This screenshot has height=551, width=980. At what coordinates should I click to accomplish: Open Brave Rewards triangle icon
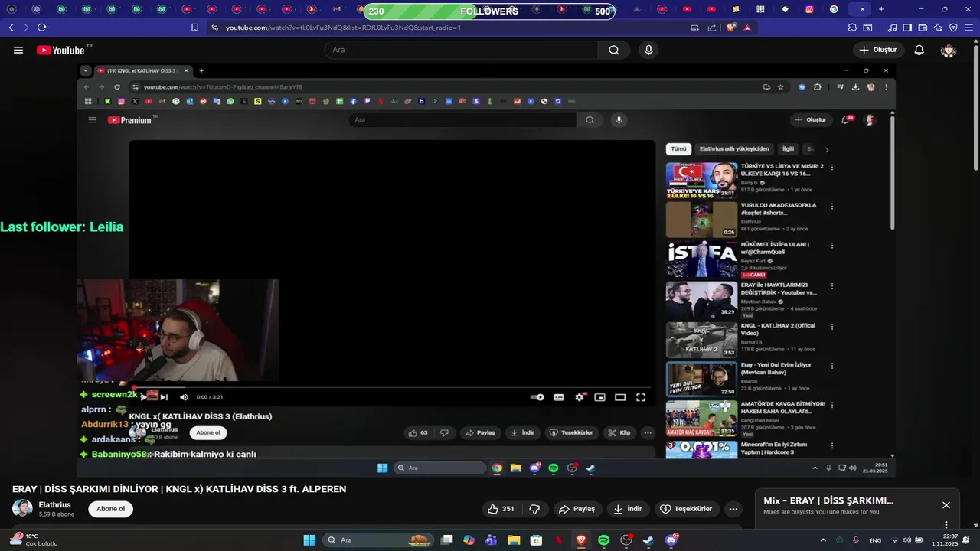point(747,28)
